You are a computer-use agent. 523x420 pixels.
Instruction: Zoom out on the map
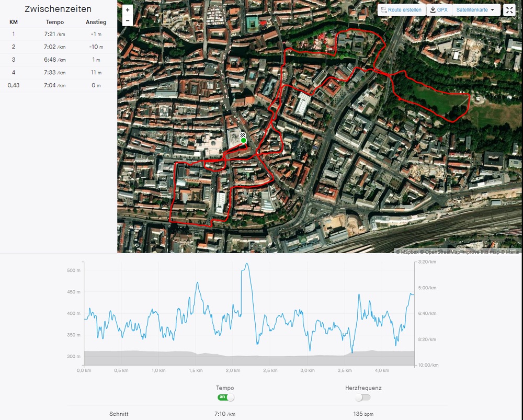[x=128, y=21]
